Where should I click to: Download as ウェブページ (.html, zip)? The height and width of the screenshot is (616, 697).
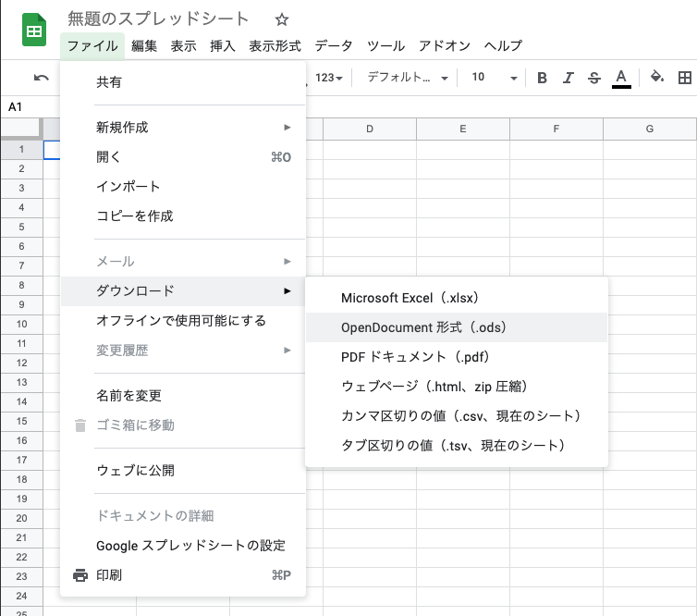click(457, 386)
